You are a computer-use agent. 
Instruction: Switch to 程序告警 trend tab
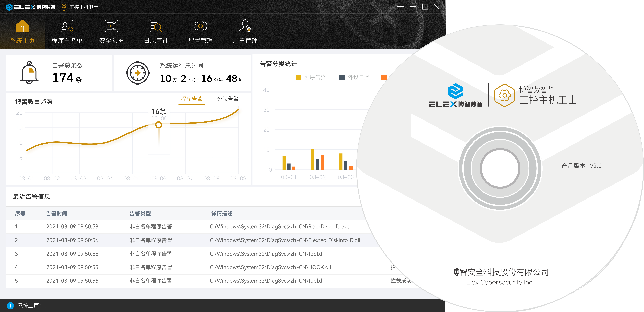coord(192,99)
